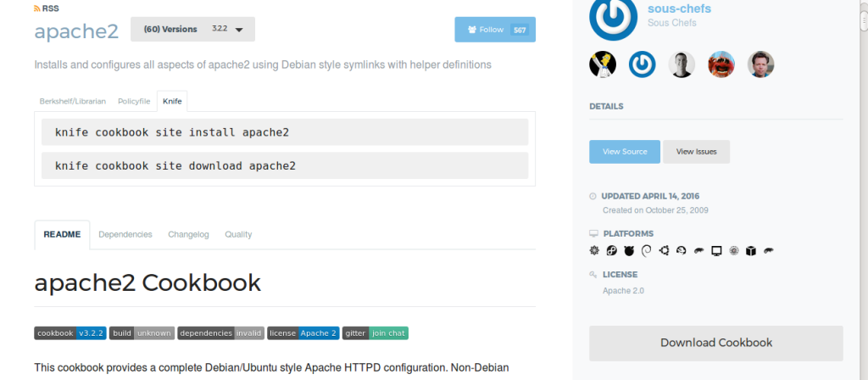Click the View Source button
Viewport: 868px width, 380px height.
(x=625, y=152)
